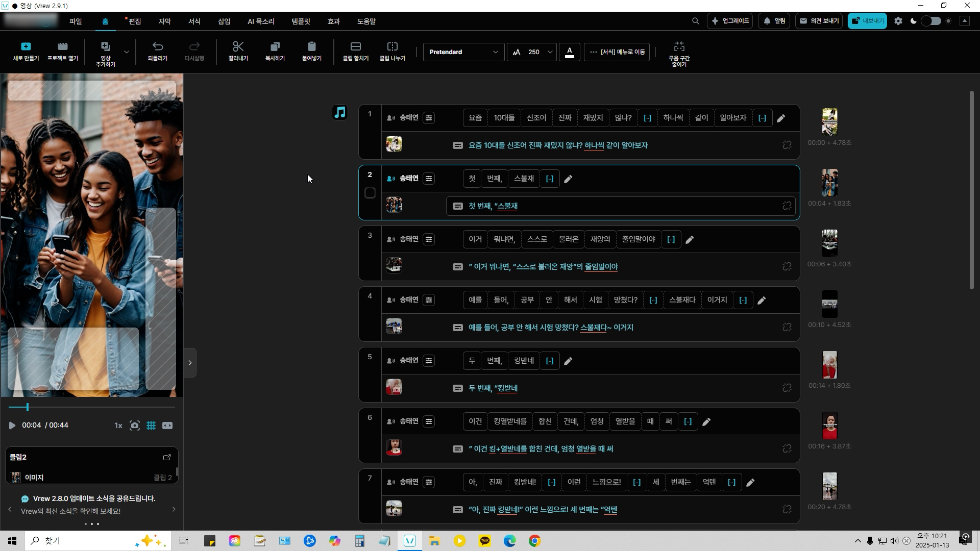This screenshot has width=980, height=551.
Task: Click the 되돌리기 undo icon
Action: click(158, 47)
